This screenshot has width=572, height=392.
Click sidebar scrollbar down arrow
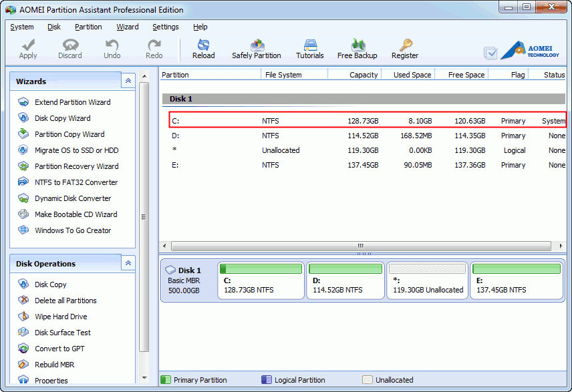[144, 378]
